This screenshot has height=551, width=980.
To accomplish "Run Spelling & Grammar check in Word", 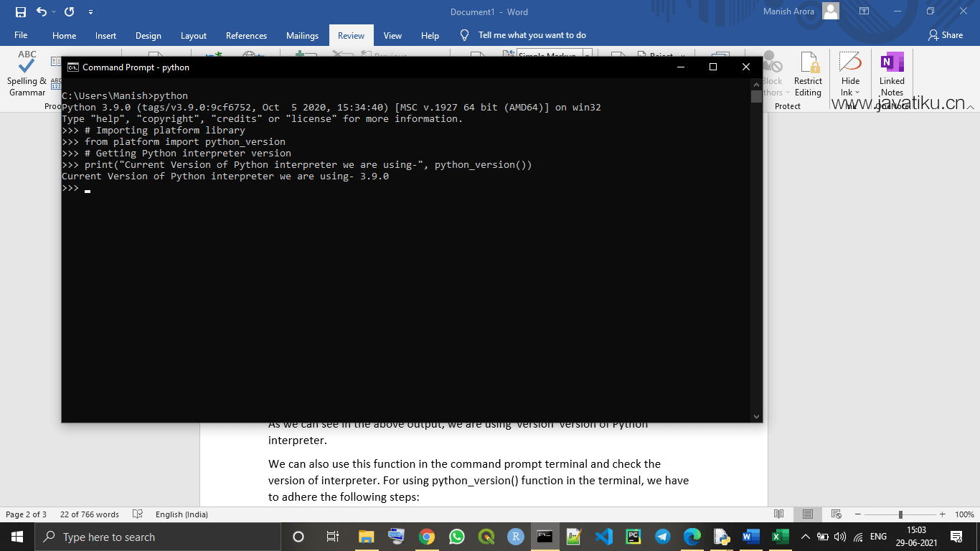I will 27,74.
